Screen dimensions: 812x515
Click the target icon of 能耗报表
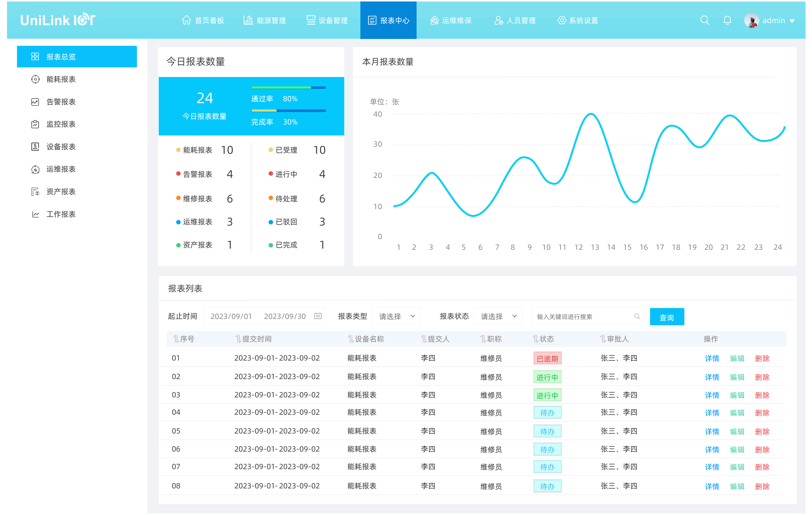pos(35,79)
